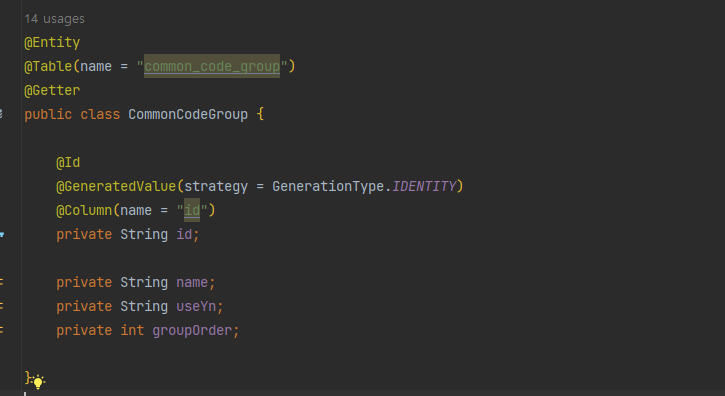The image size is (725, 396).
Task: Click the yellow lightbulb quick-fix icon
Action: pos(38,382)
